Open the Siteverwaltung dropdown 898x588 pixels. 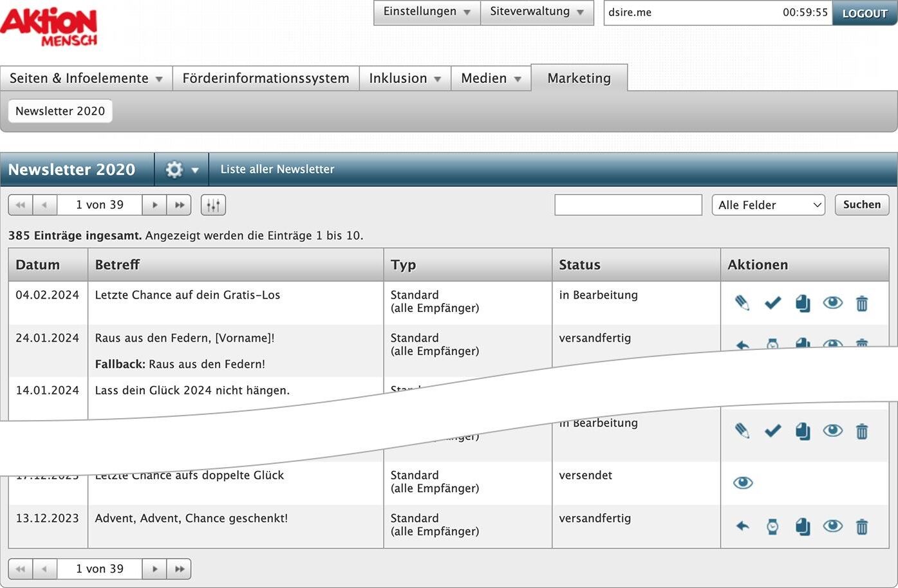pos(537,12)
